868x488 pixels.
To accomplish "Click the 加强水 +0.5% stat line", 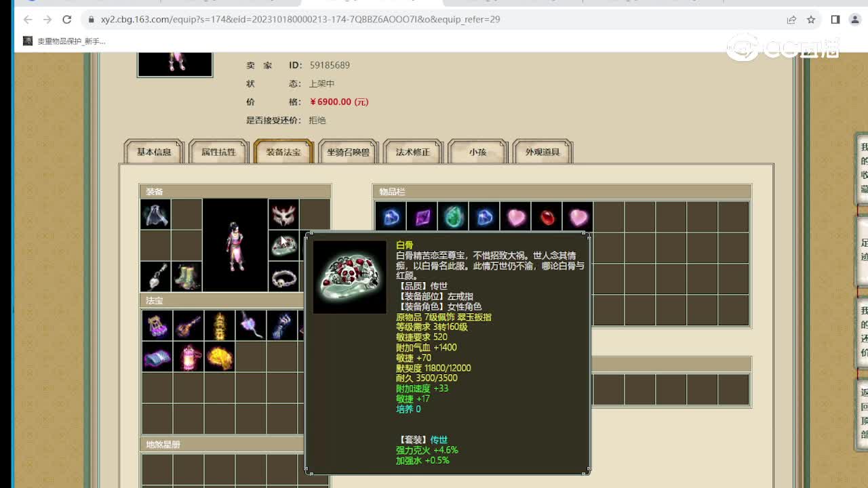I will (x=422, y=460).
